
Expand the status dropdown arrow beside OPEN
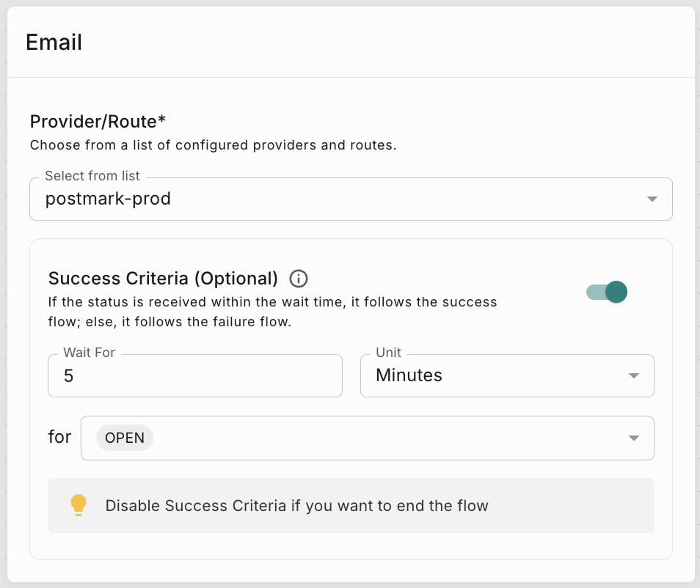tap(634, 438)
